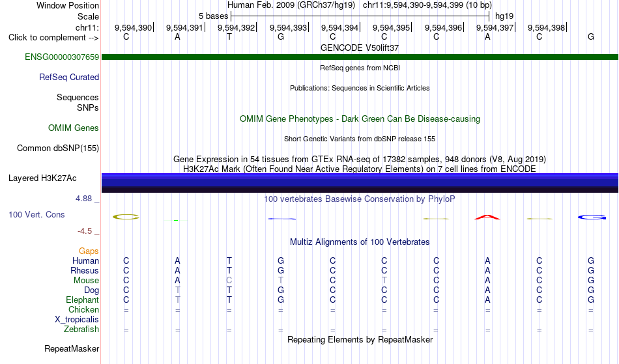The width and height of the screenshot is (619, 364).
Task: Click the 9,594,393 ruler coordinate
Action: click(288, 27)
